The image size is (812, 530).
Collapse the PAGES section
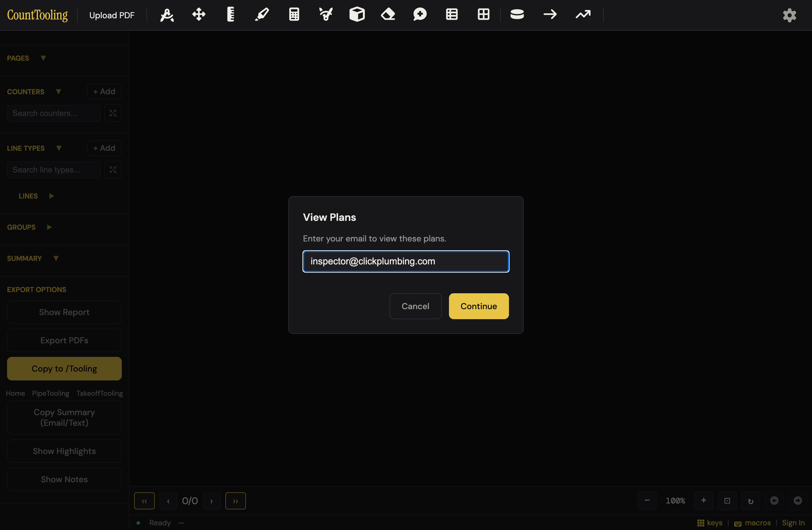tap(43, 58)
